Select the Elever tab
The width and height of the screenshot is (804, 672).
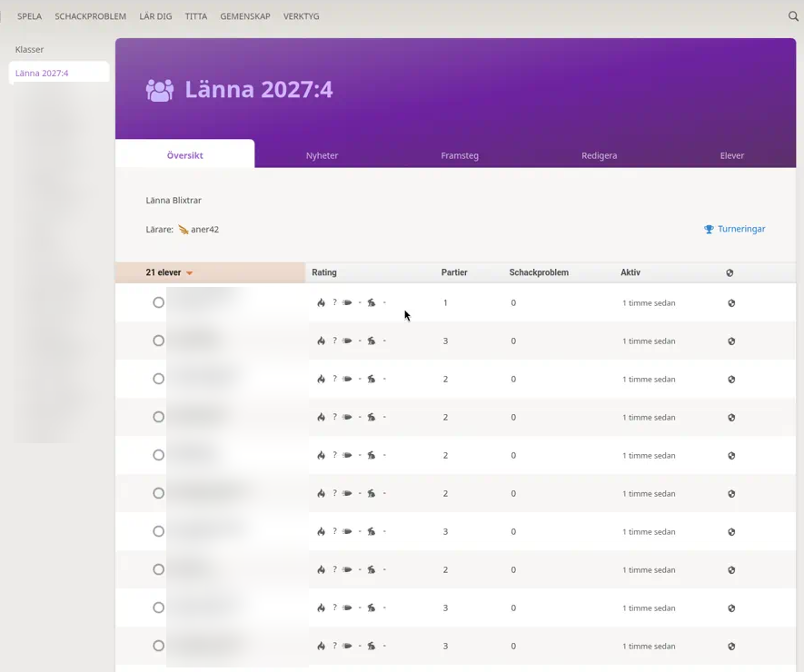pos(731,155)
